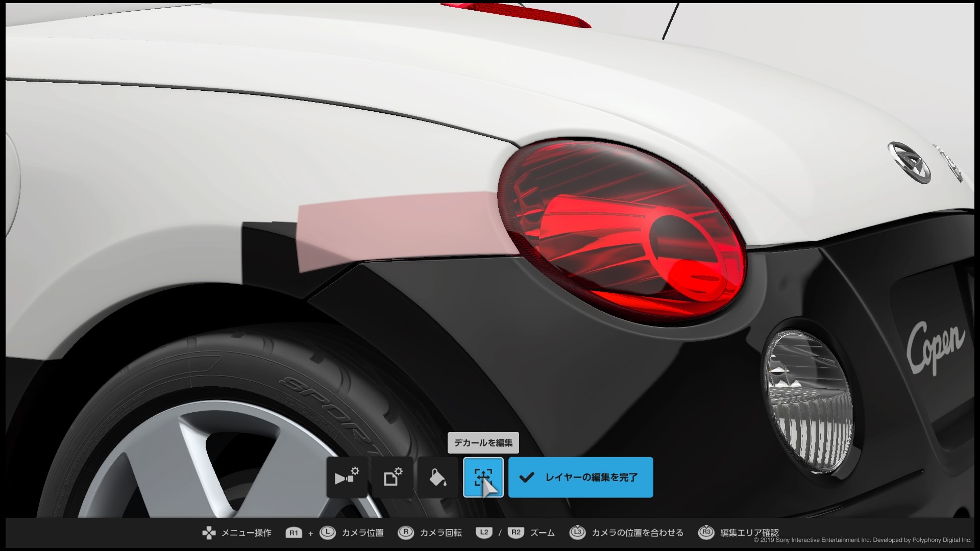Image resolution: width=980 pixels, height=551 pixels.
Task: Click the カメラ位置 label
Action: [362, 533]
